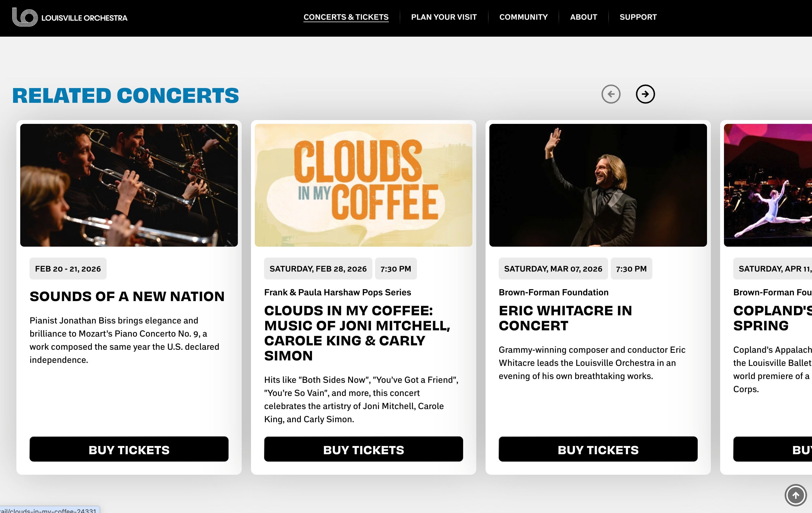
Task: Buy tickets for Sounds of a New Nation
Action: click(129, 449)
